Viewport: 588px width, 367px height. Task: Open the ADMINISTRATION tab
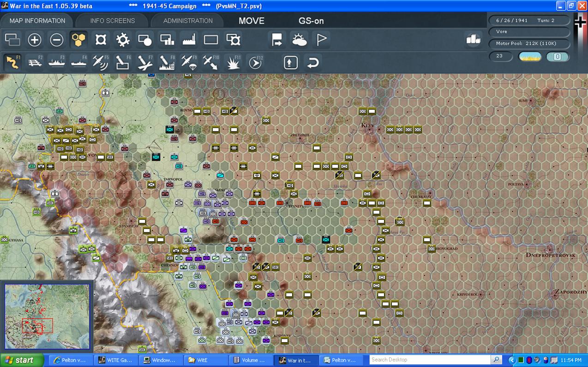coord(188,21)
